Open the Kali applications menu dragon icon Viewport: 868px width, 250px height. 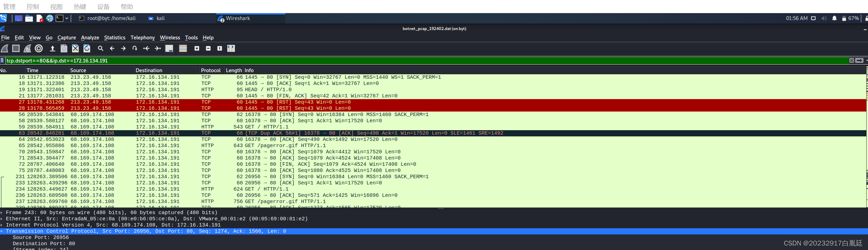click(3, 18)
